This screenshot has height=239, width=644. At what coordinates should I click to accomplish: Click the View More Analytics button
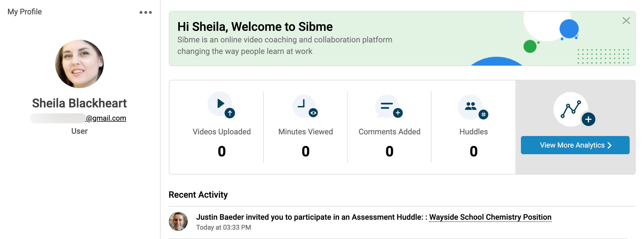pos(575,145)
